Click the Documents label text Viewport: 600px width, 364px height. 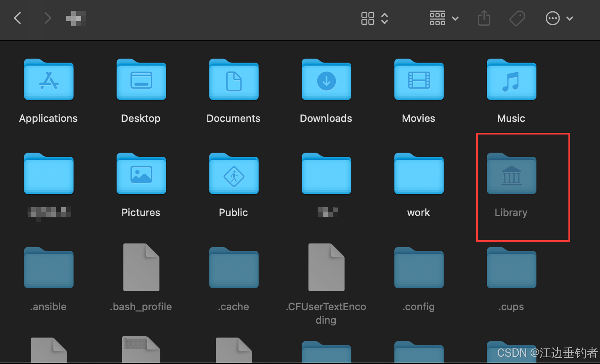(x=234, y=119)
